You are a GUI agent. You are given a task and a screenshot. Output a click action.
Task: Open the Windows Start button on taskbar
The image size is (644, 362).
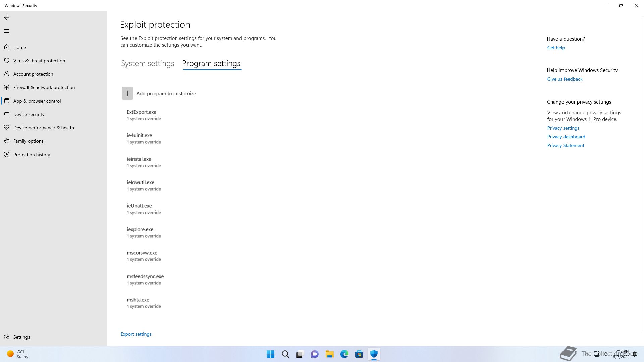pos(270,354)
